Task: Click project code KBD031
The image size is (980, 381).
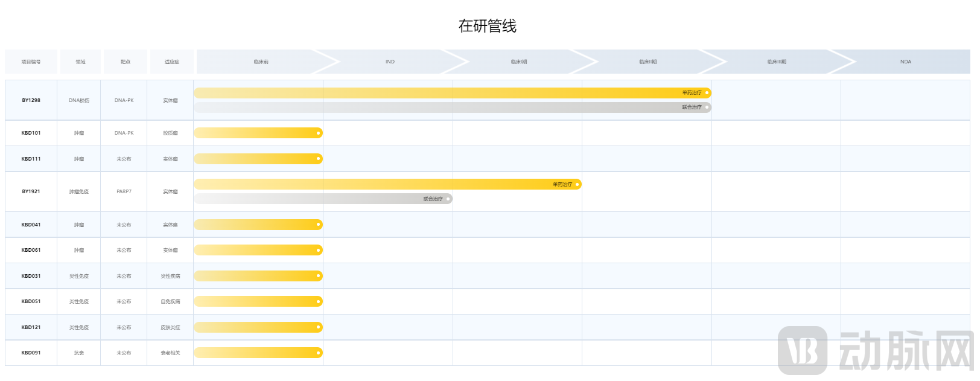Action: [x=31, y=276]
